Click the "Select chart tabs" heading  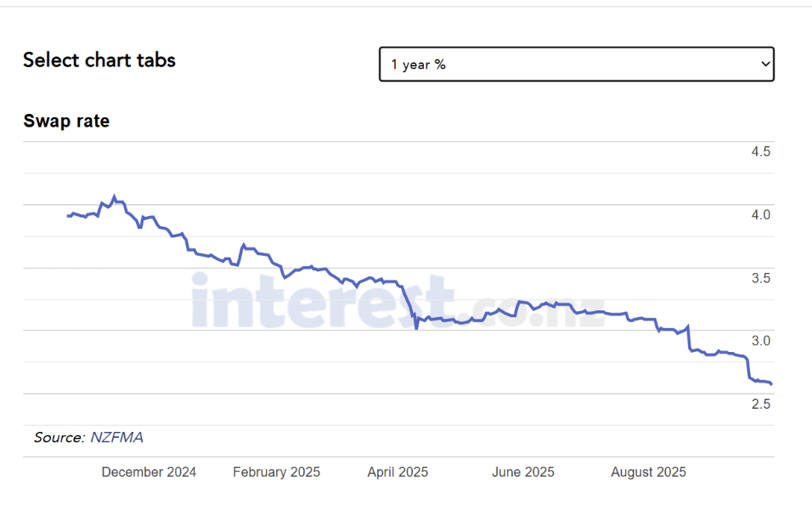click(99, 60)
